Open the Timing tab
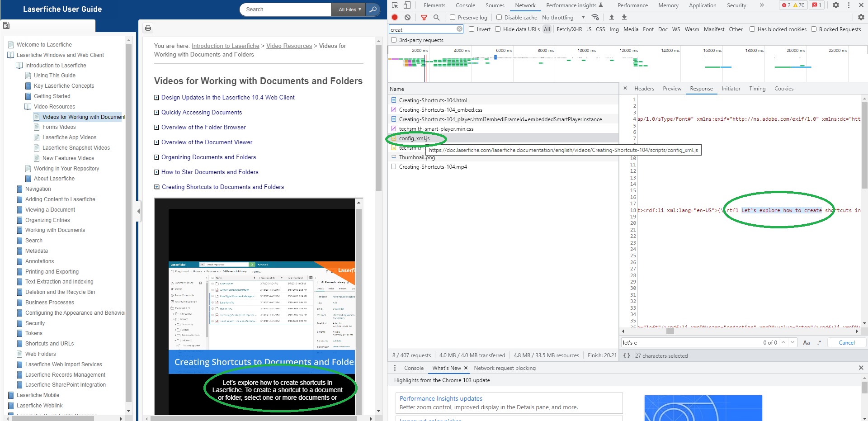 coord(757,89)
